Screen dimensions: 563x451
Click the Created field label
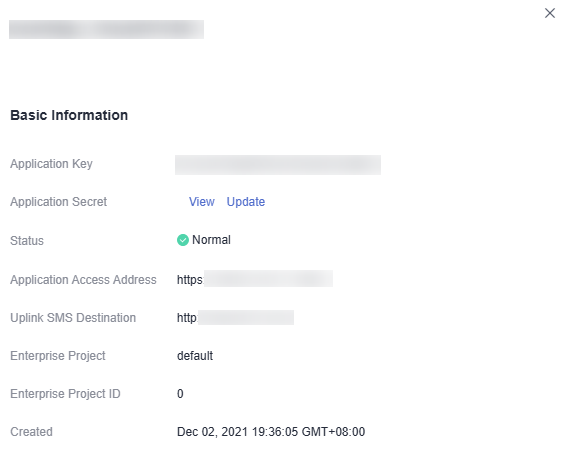tap(32, 432)
